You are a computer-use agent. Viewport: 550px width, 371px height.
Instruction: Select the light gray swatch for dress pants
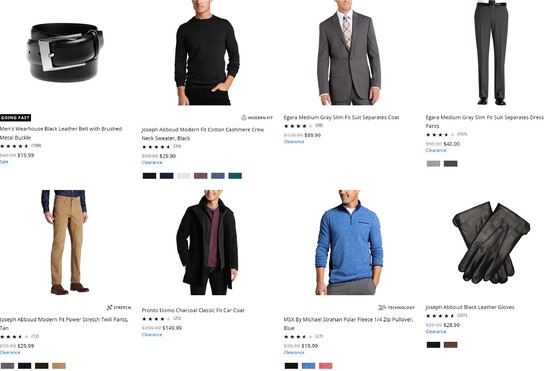[433, 163]
